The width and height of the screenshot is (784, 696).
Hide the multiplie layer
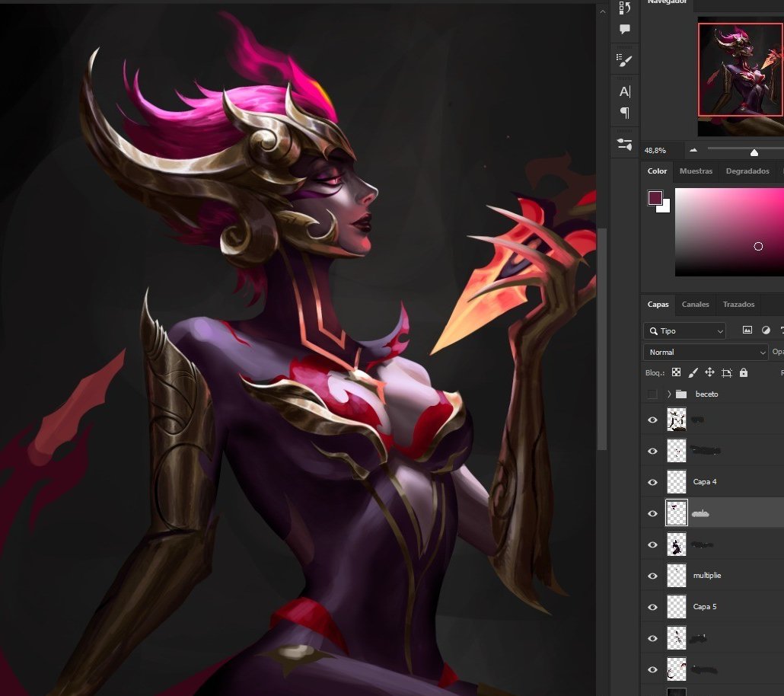[x=652, y=576]
